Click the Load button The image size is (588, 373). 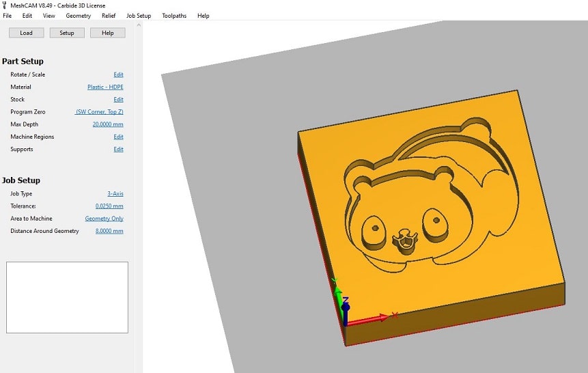26,33
